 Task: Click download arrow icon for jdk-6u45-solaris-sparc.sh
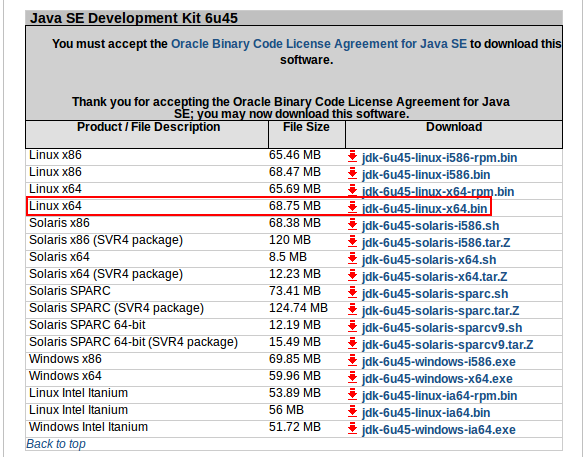(352, 292)
